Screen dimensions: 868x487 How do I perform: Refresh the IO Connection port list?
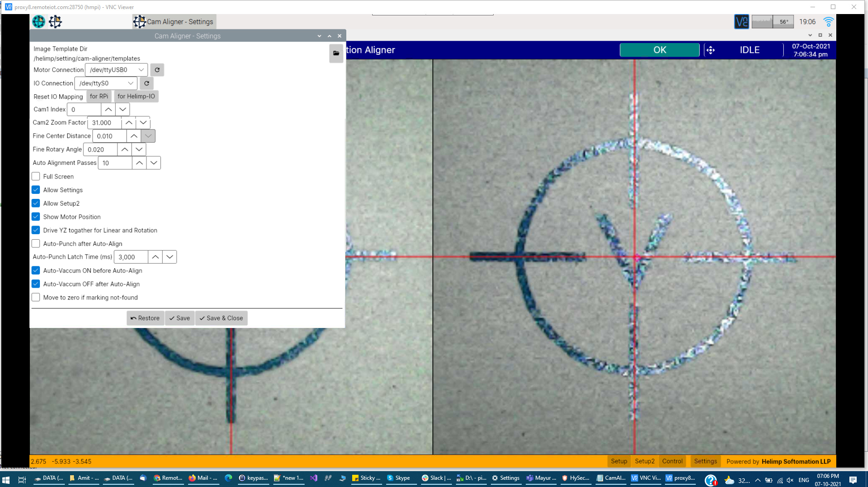tap(146, 83)
